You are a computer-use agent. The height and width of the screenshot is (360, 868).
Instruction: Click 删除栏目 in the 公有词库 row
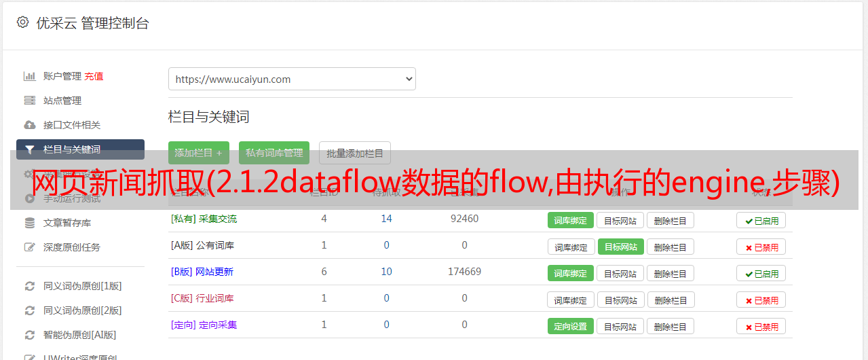pos(671,247)
